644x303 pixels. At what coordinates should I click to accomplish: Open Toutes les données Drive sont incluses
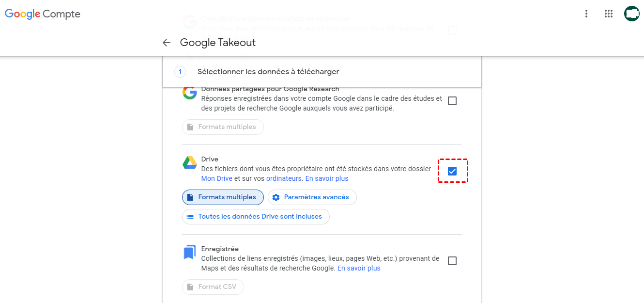(256, 217)
